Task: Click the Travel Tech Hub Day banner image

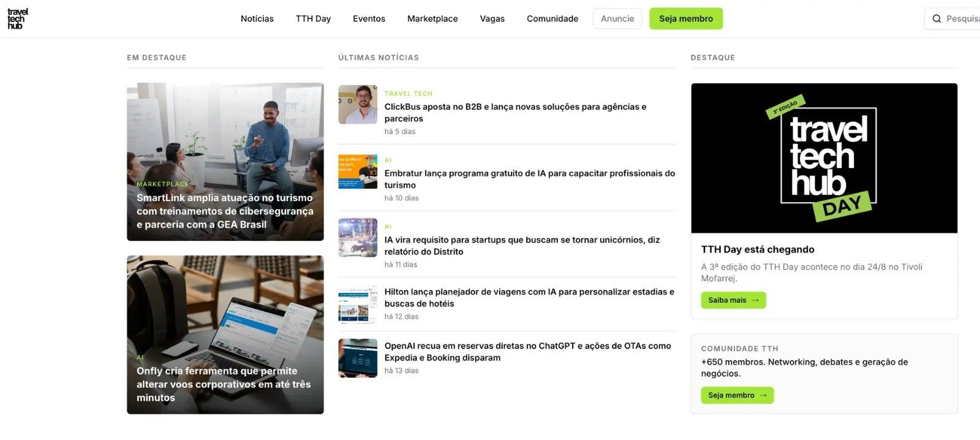Action: click(824, 158)
